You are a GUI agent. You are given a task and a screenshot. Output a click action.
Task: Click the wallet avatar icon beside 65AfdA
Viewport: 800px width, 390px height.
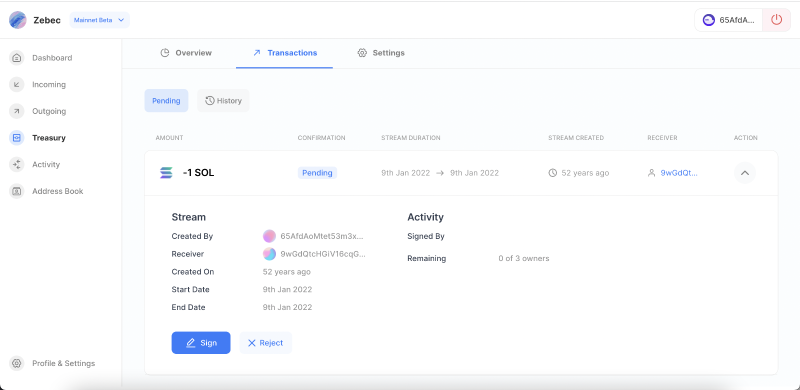point(708,20)
